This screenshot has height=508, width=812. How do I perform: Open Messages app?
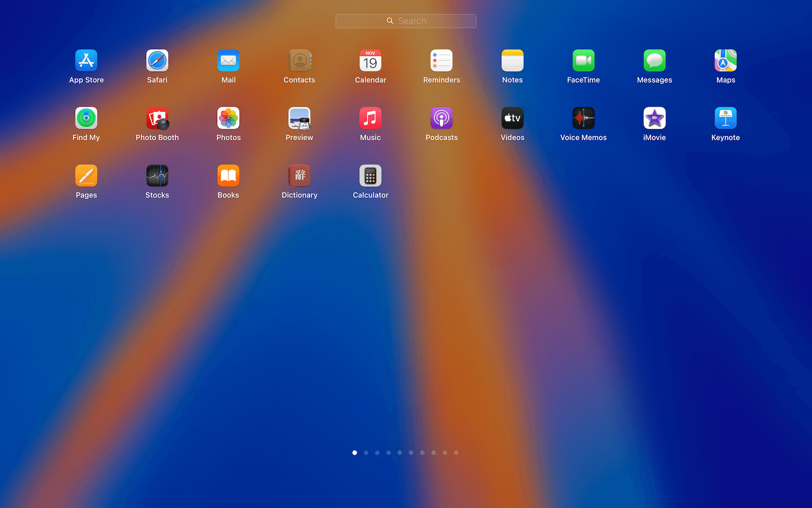(x=655, y=61)
